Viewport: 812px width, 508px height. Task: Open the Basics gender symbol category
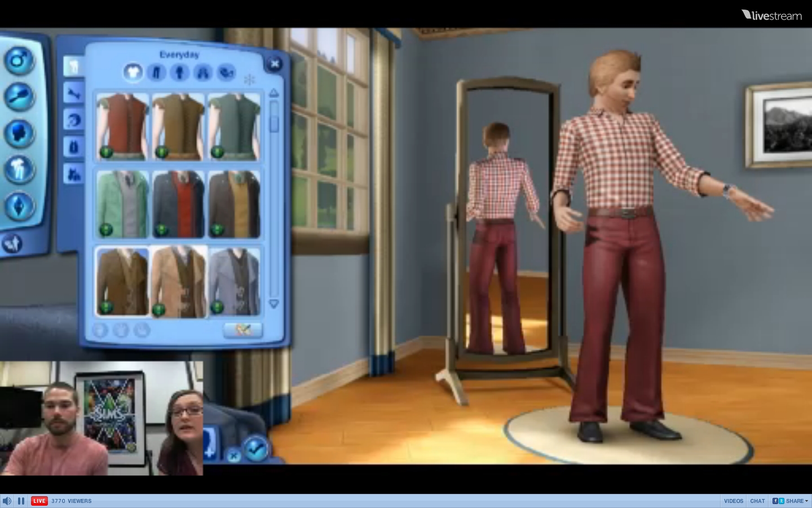point(19,59)
